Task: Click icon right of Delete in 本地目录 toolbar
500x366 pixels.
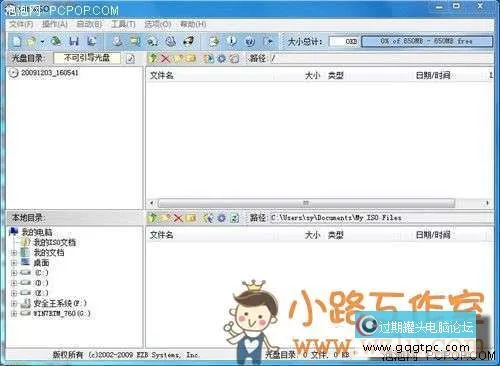Action: click(x=191, y=218)
